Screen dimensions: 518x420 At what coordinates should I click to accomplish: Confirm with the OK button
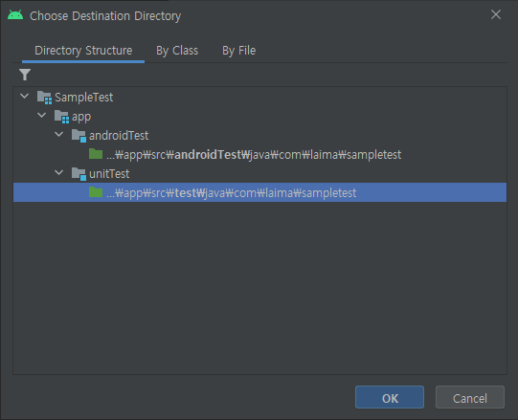[x=390, y=397]
